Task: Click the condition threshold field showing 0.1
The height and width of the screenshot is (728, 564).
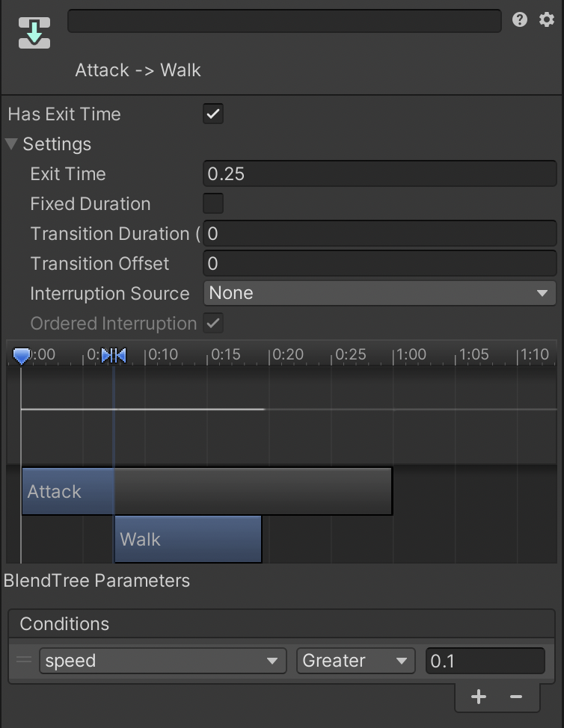Action: point(485,661)
